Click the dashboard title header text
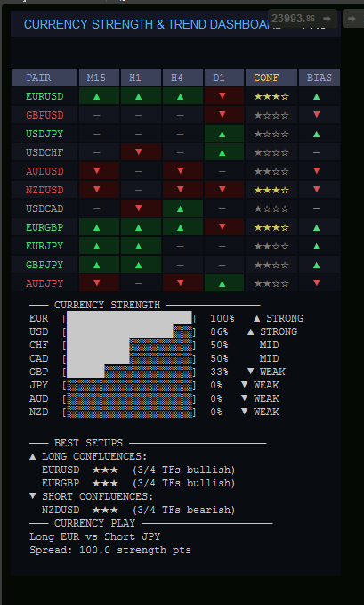This screenshot has width=364, height=605. click(152, 24)
